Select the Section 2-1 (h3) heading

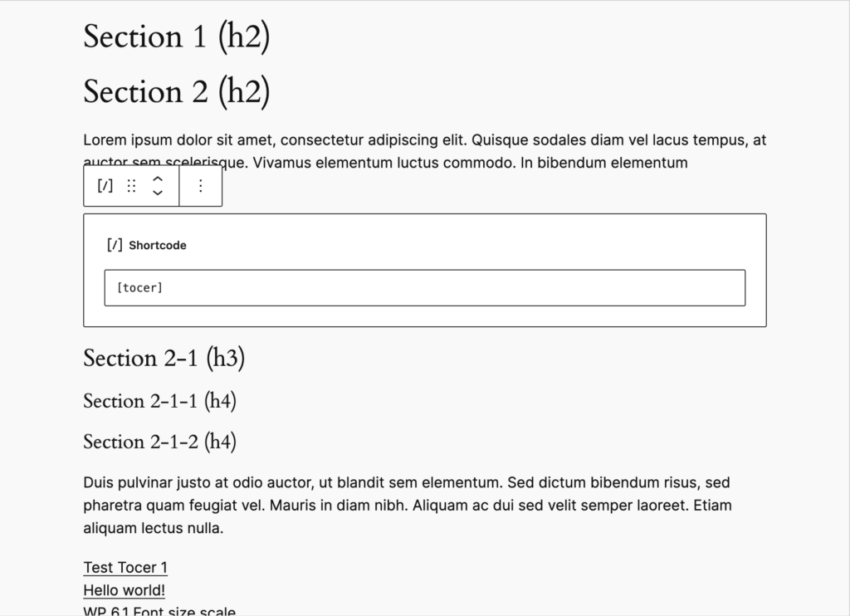(164, 359)
